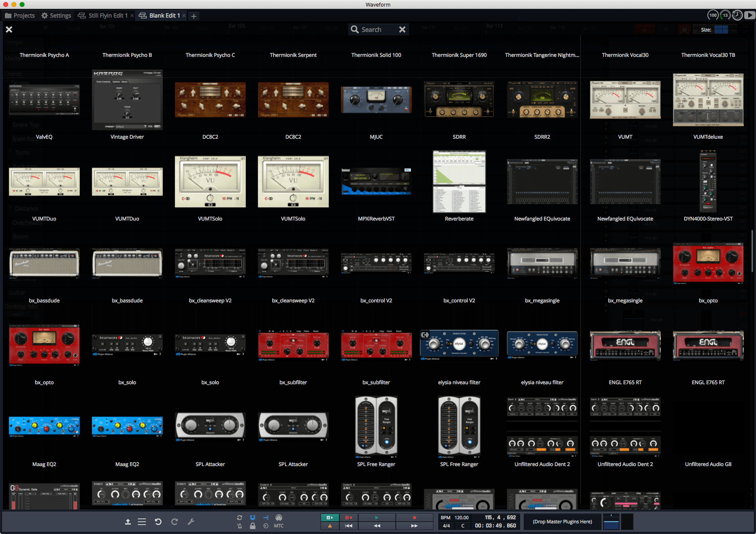Toggle the orange warning indicator near transport
756x534 pixels.
(x=330, y=527)
